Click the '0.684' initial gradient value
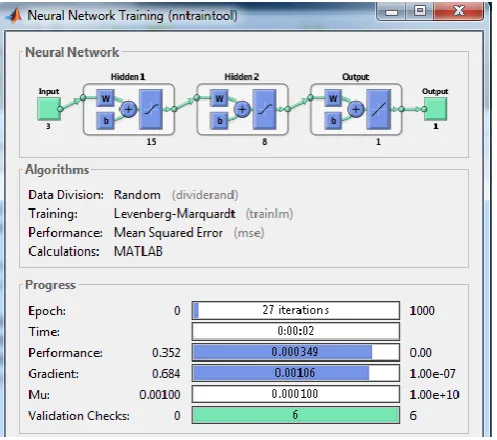Viewport: 497px width, 440px height. click(x=166, y=374)
